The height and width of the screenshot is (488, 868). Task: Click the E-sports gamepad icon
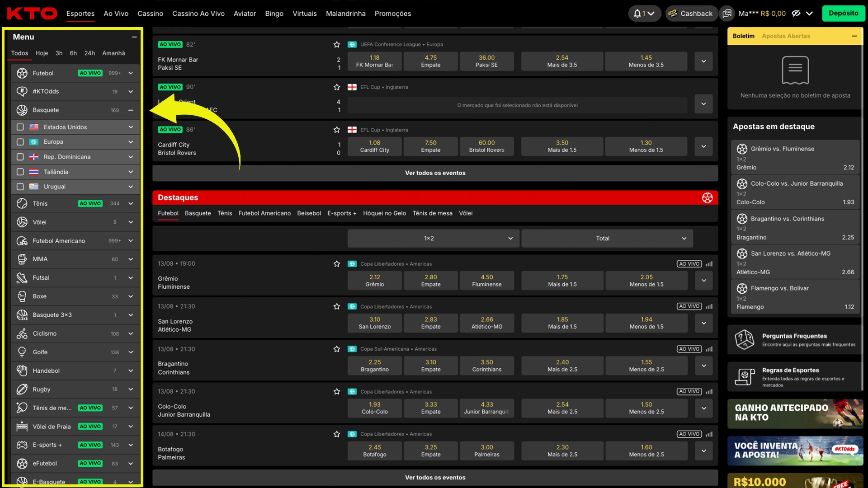[22, 445]
